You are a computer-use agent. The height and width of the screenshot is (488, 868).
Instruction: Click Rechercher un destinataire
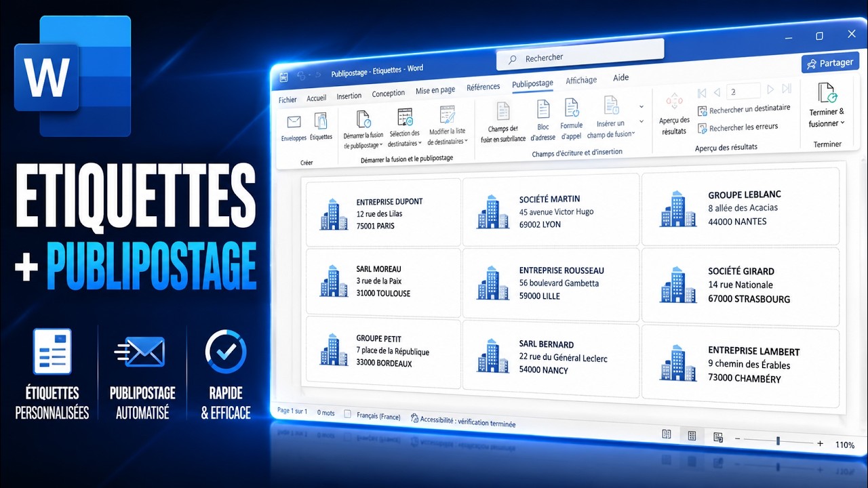click(x=744, y=109)
